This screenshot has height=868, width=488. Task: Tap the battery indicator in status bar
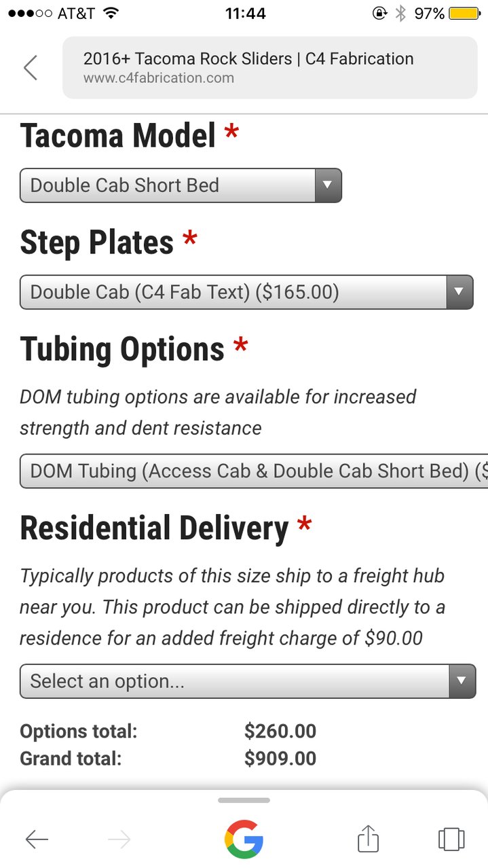(464, 13)
